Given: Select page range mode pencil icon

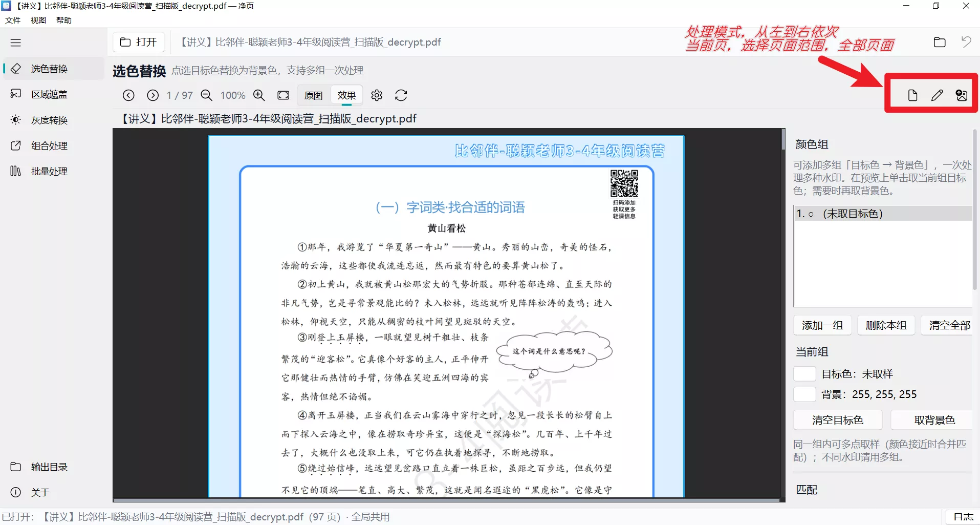Looking at the screenshot, I should tap(937, 95).
